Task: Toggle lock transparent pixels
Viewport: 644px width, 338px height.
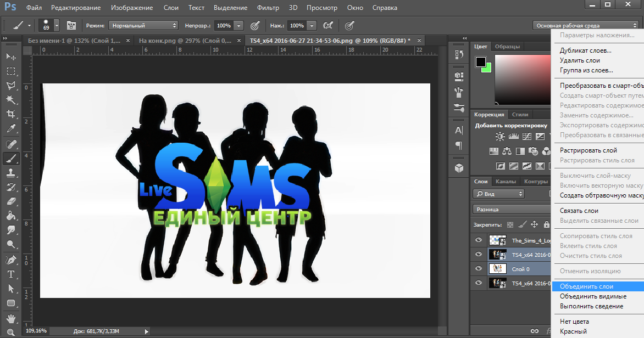Action: [510, 224]
